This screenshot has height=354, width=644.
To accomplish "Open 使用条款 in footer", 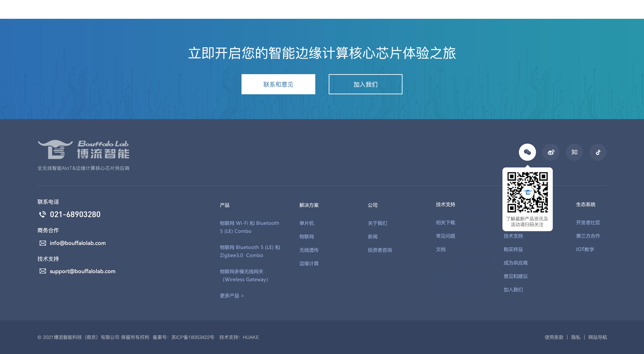I will [554, 337].
